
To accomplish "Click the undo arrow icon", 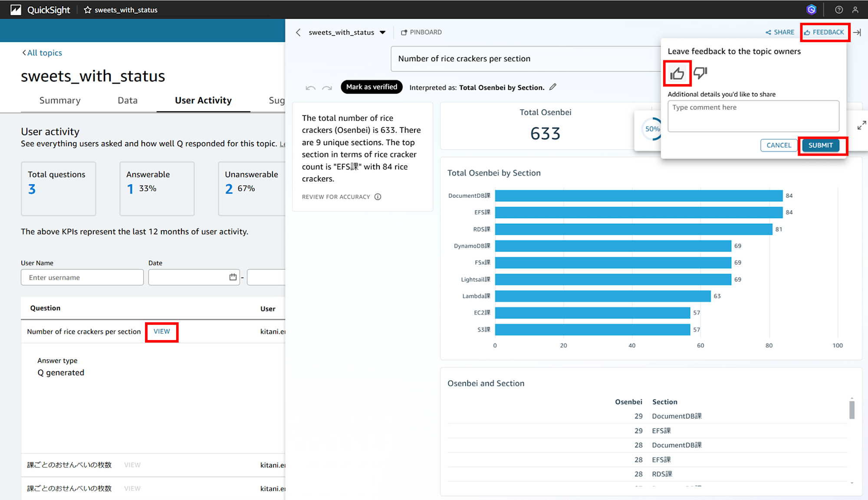I will [310, 88].
